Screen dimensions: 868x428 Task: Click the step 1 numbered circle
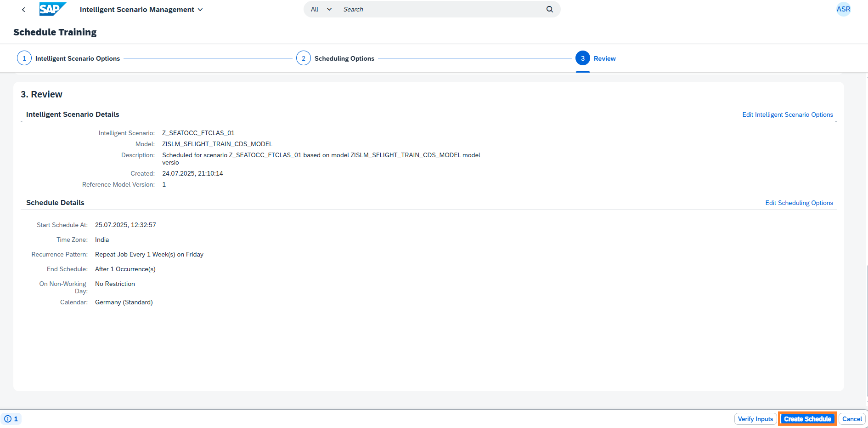[24, 58]
